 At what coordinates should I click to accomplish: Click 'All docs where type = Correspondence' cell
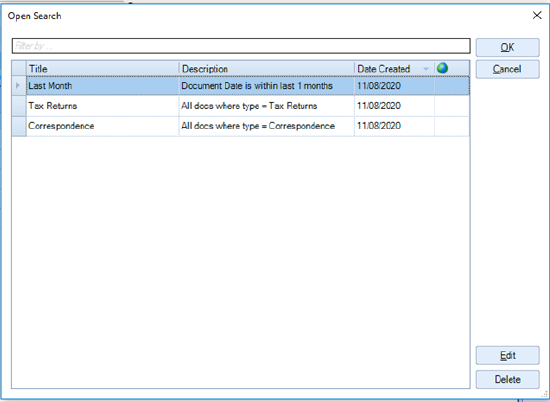[x=267, y=126]
